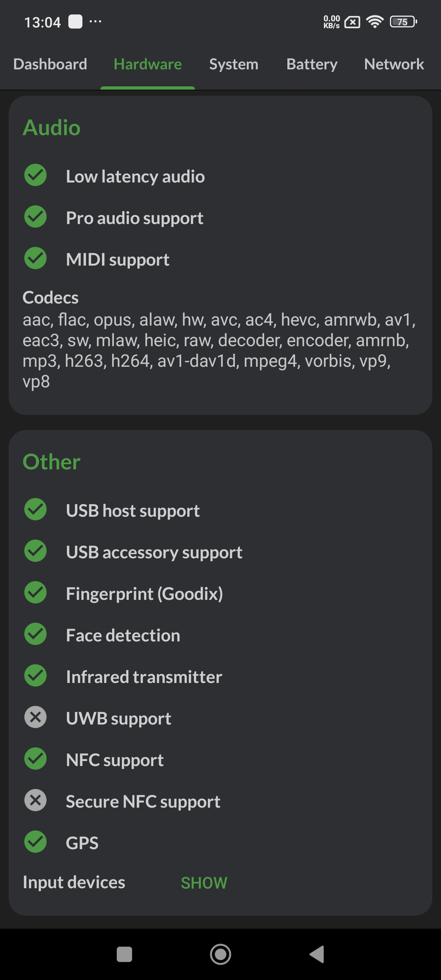Tap the GPS green checkmark icon
Screen dimensions: 441x980
click(35, 842)
